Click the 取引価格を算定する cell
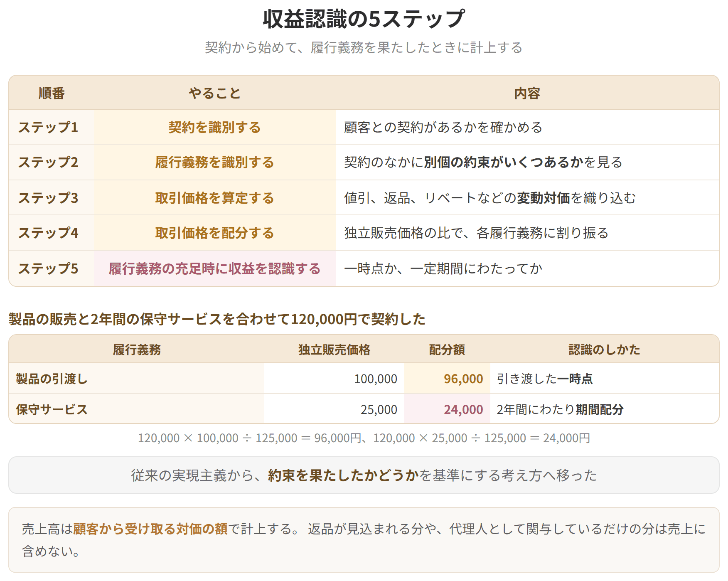728x581 pixels. pyautogui.click(x=214, y=198)
